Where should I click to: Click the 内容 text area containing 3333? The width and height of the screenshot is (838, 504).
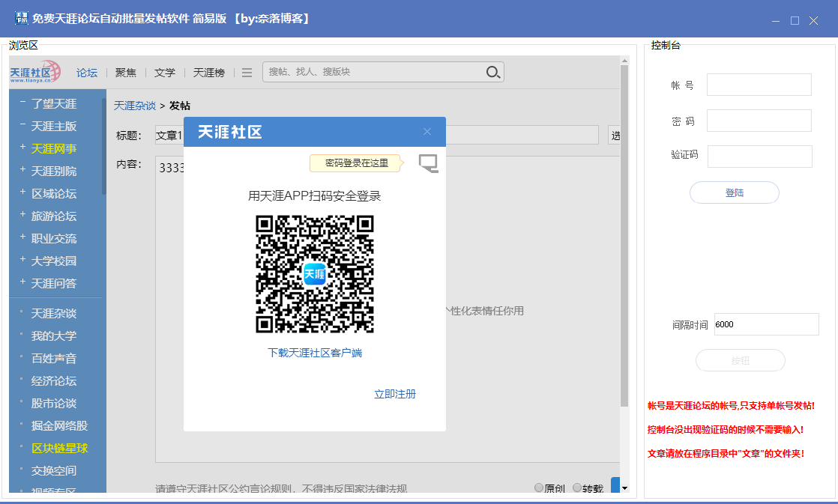tap(388, 309)
